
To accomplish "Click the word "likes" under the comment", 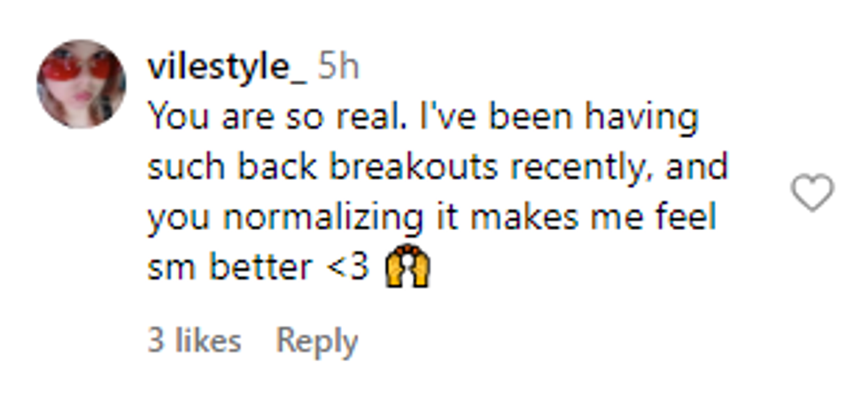I will [207, 341].
